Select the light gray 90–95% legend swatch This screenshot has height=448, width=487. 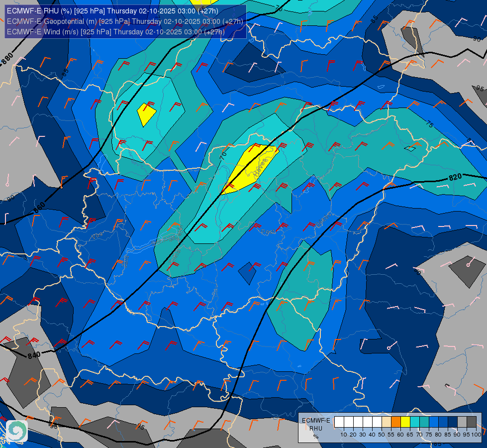coord(462,422)
